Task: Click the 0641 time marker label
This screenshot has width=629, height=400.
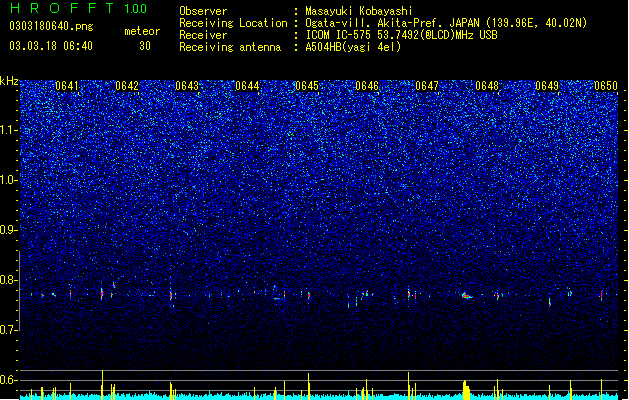Action: pyautogui.click(x=67, y=86)
